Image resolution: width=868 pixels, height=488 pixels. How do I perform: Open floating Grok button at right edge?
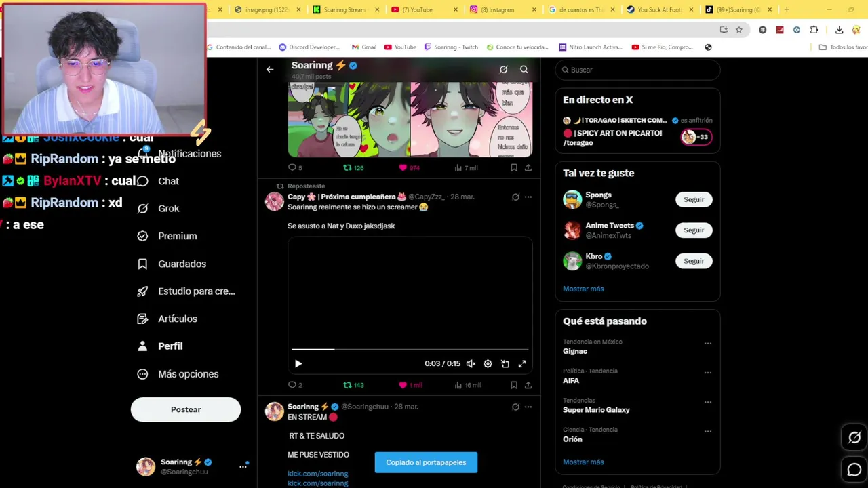pyautogui.click(x=854, y=438)
